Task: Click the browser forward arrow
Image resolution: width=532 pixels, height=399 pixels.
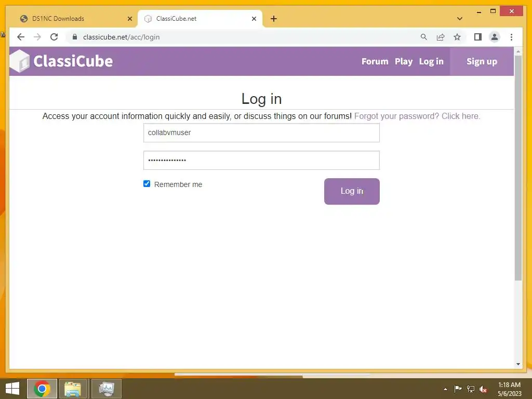Action: point(37,37)
